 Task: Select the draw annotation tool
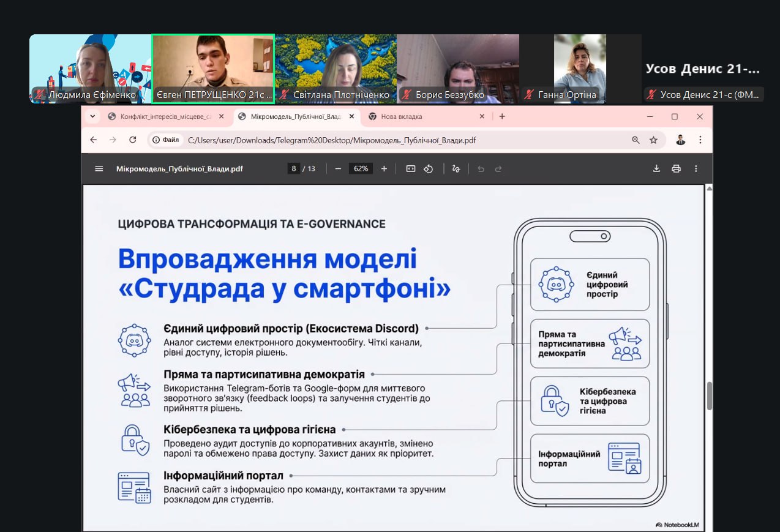pos(456,169)
